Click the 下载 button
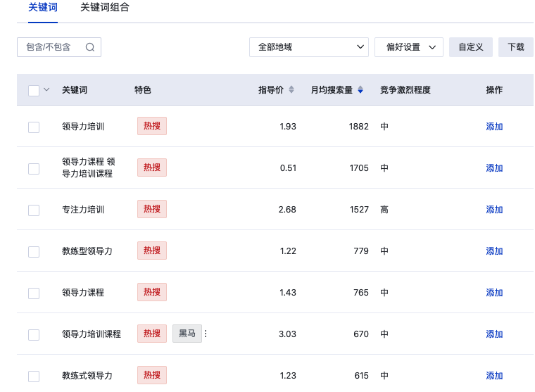535x392 pixels. click(515, 47)
